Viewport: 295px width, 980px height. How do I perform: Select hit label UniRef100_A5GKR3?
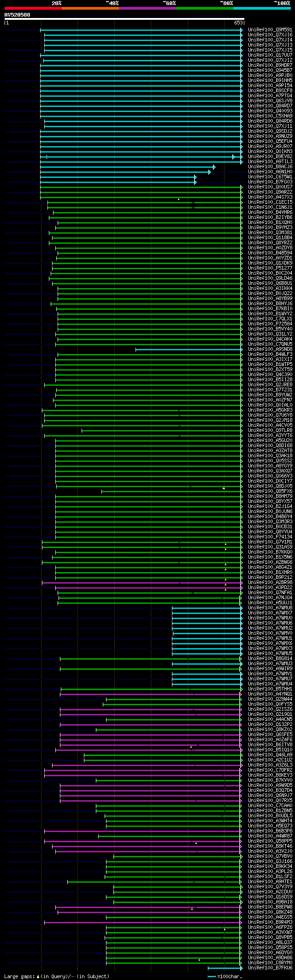pyautogui.click(x=270, y=410)
